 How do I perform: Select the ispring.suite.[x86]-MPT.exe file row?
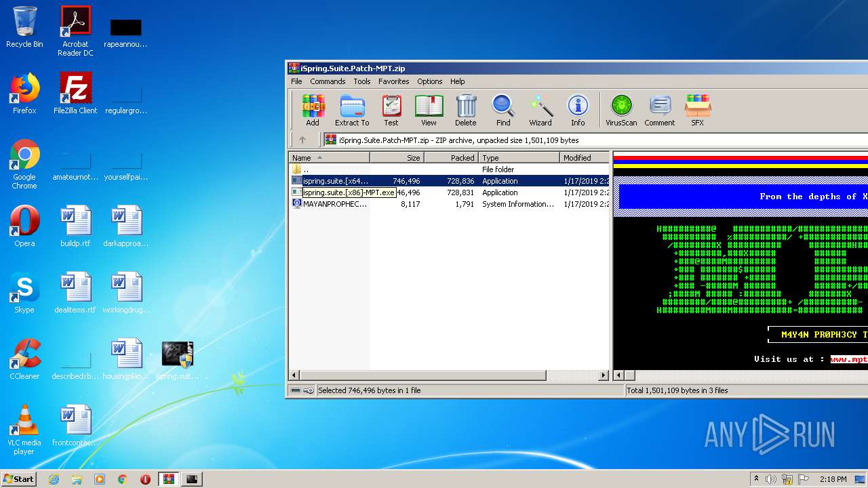(x=450, y=192)
